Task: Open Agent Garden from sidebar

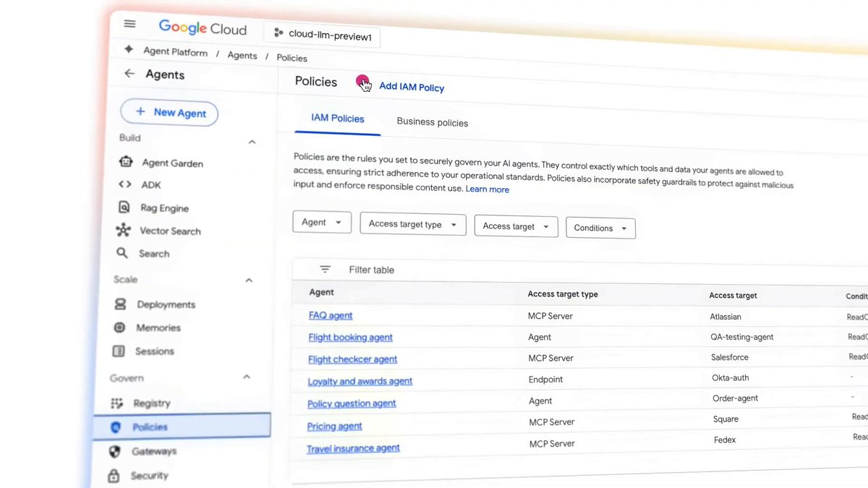Action: [172, 163]
